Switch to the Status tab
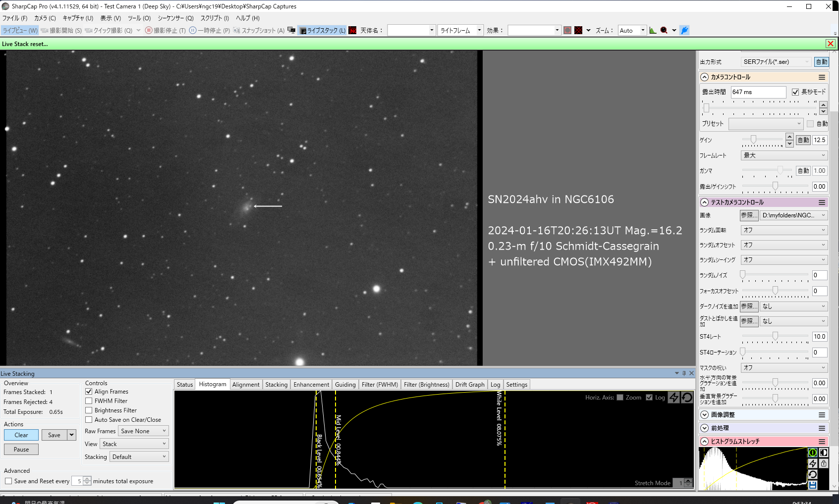Viewport: 839px width, 504px height. 185,385
